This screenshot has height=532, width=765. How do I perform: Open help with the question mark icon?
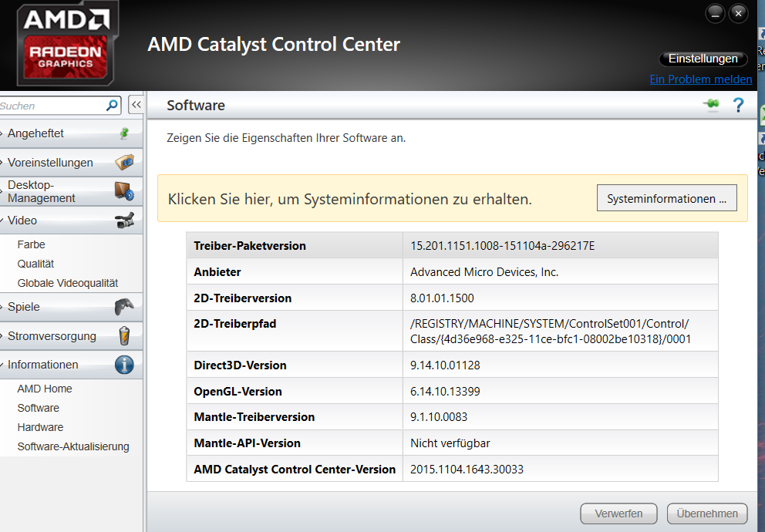(x=738, y=105)
